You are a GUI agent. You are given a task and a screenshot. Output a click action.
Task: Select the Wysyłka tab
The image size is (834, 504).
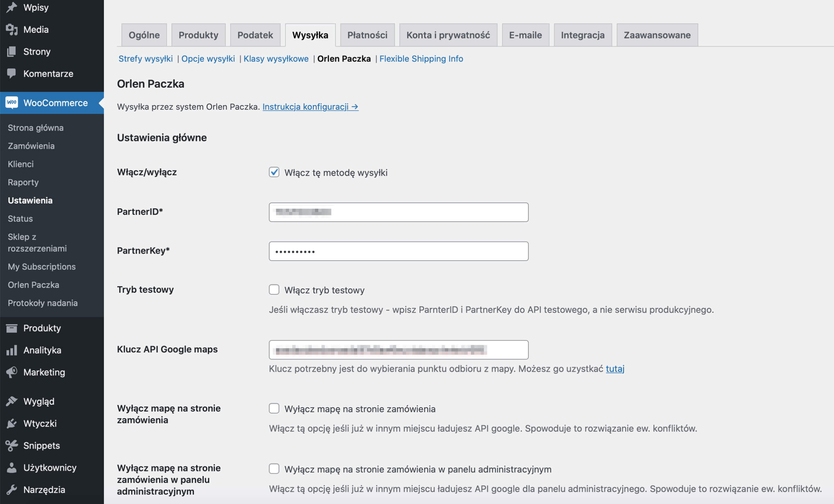point(310,35)
